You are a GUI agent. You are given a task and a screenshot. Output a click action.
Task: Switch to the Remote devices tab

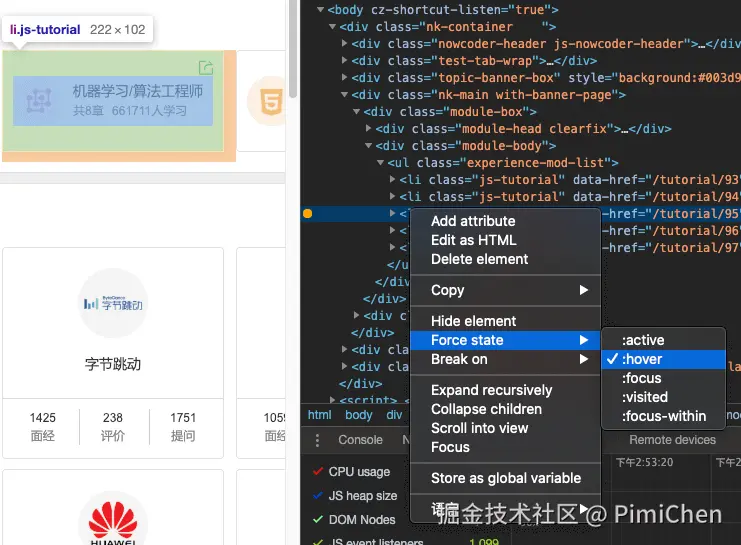pyautogui.click(x=672, y=440)
